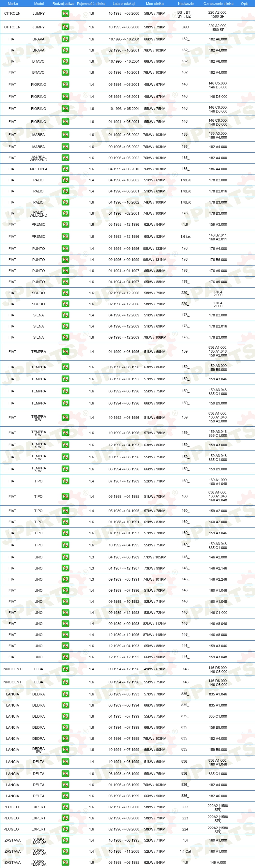Click the fuel icon for Fiat Uno 82kW
This screenshot has height=868, width=255.
65,624
